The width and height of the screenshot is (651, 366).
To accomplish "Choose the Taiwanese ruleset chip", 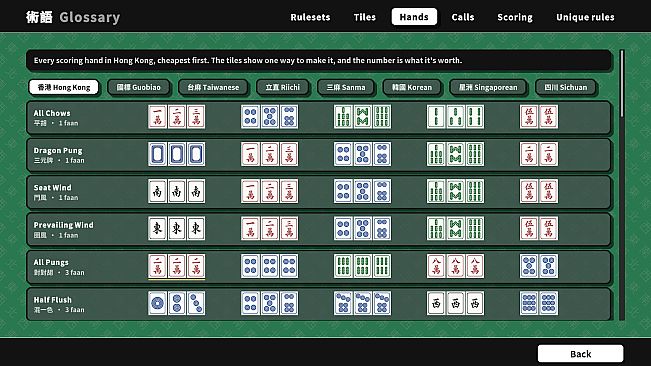I will [x=213, y=87].
